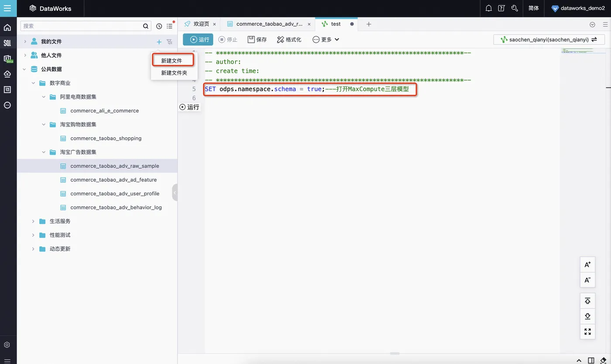Open the dataworks_demo2 workspace switcher
611x364 pixels.
click(578, 8)
